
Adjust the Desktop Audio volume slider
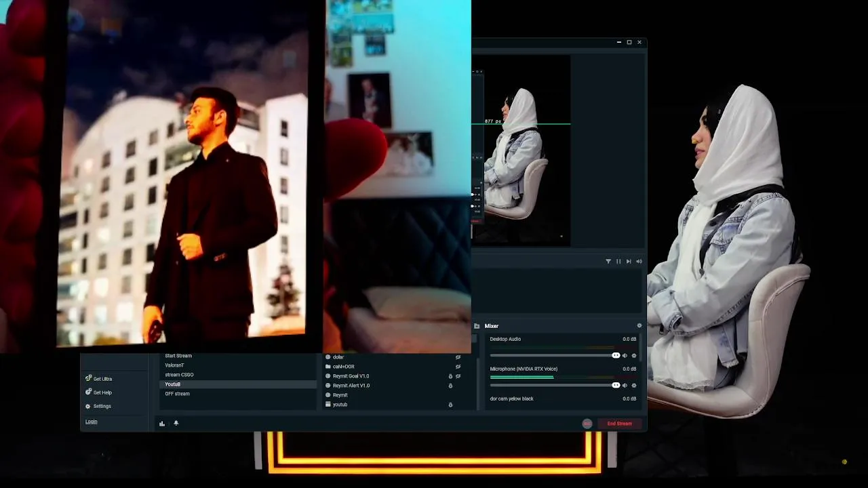555,356
